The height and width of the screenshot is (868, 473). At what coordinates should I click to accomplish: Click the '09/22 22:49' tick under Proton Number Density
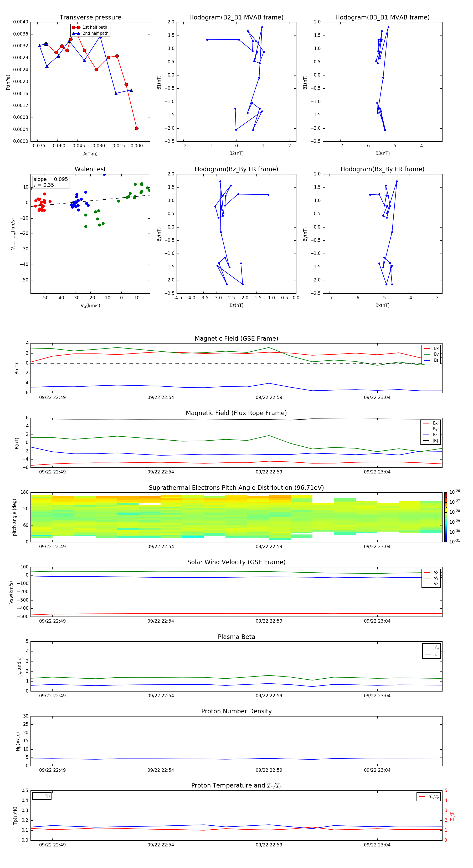coord(52,770)
